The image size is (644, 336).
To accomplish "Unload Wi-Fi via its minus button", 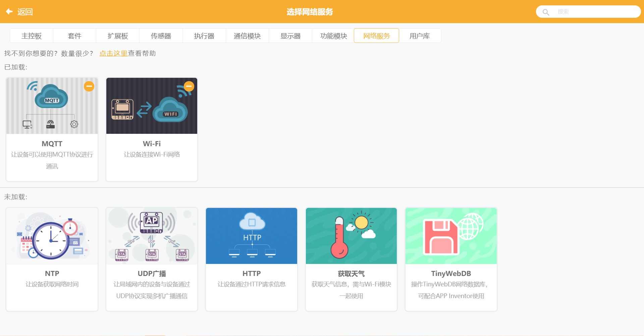I will pos(189,86).
